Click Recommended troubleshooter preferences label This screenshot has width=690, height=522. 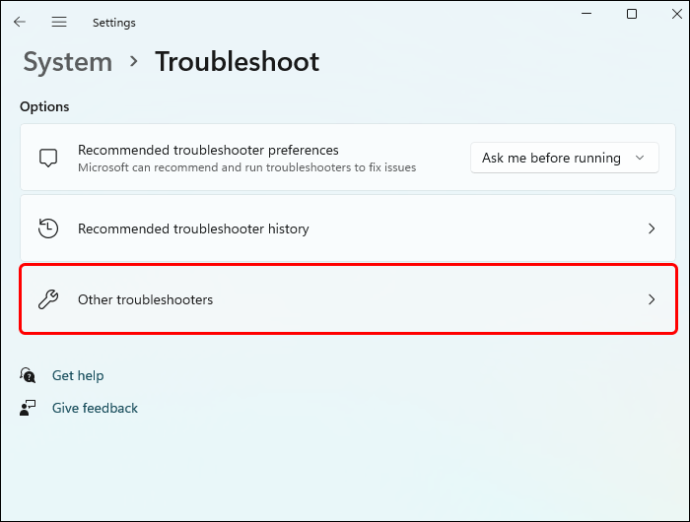click(x=208, y=150)
